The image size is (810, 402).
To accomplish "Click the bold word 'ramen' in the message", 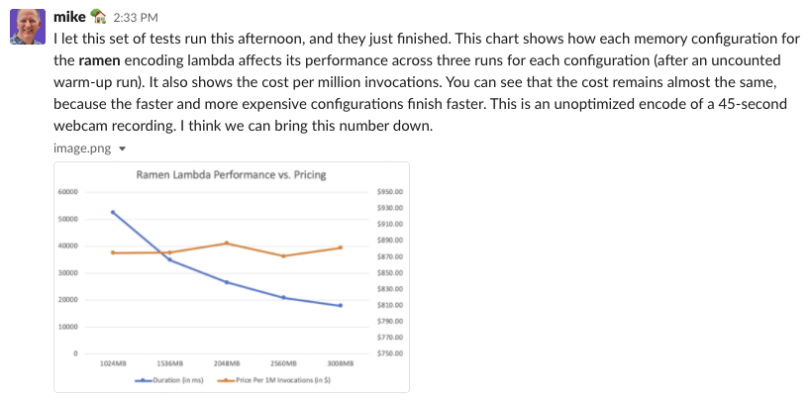I will [x=100, y=59].
